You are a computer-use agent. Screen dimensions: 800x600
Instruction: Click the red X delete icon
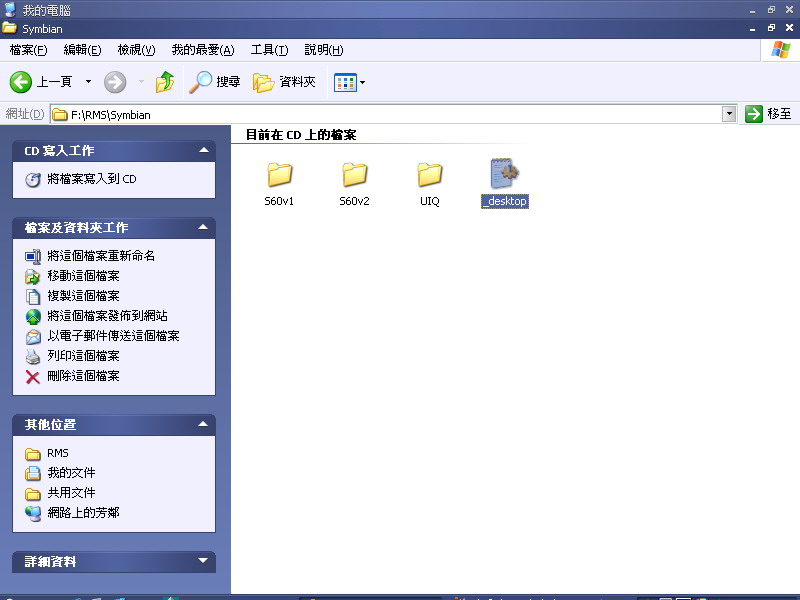(x=33, y=377)
